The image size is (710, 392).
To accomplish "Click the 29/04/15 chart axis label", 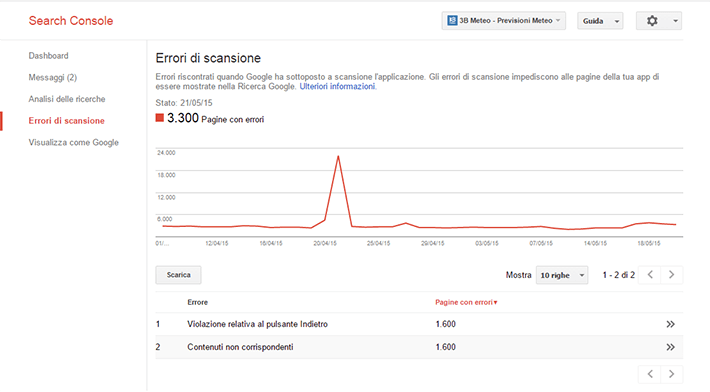I will tap(432, 244).
